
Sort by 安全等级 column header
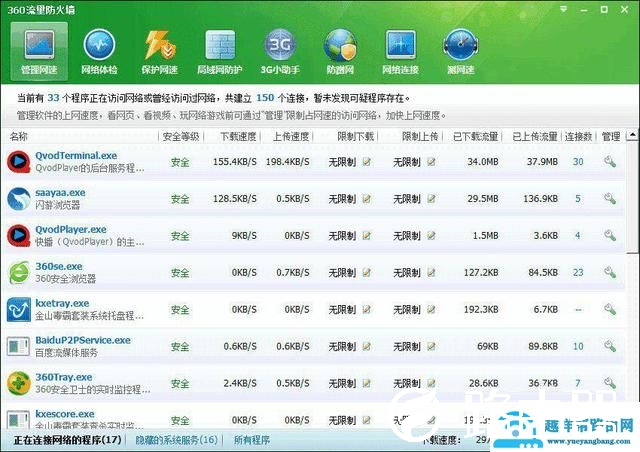tap(181, 136)
